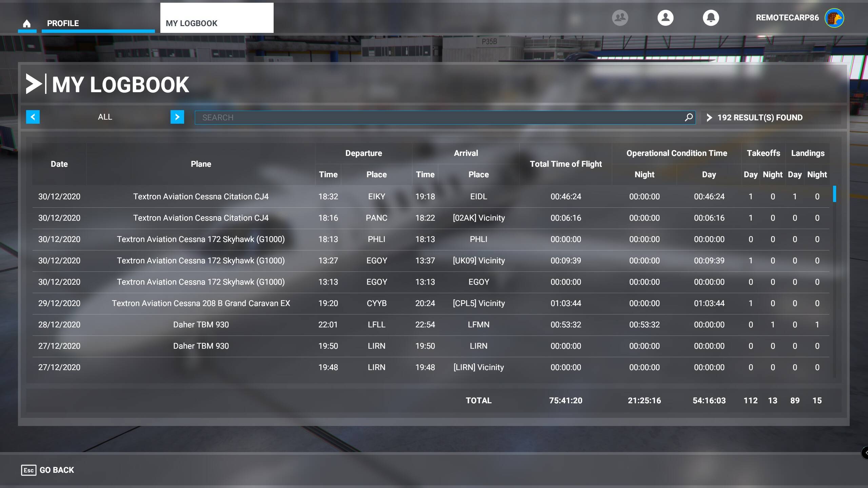This screenshot has height=488, width=868.
Task: Click the GO BACK button
Action: point(57,470)
